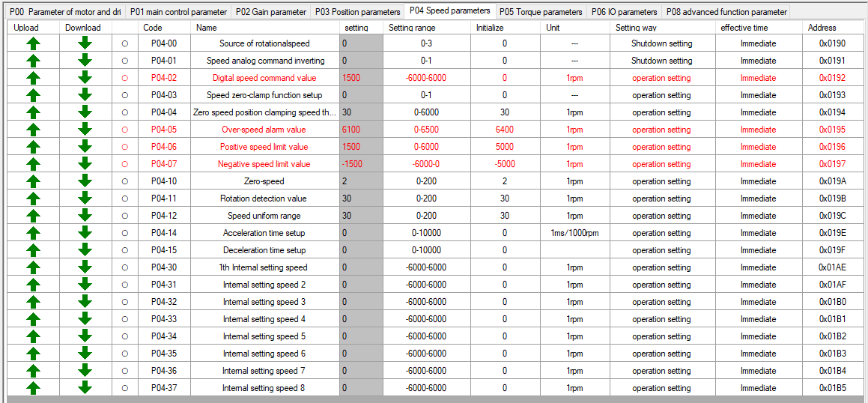Open P08 advanced function parameter tab
The image size is (868, 403).
(726, 12)
